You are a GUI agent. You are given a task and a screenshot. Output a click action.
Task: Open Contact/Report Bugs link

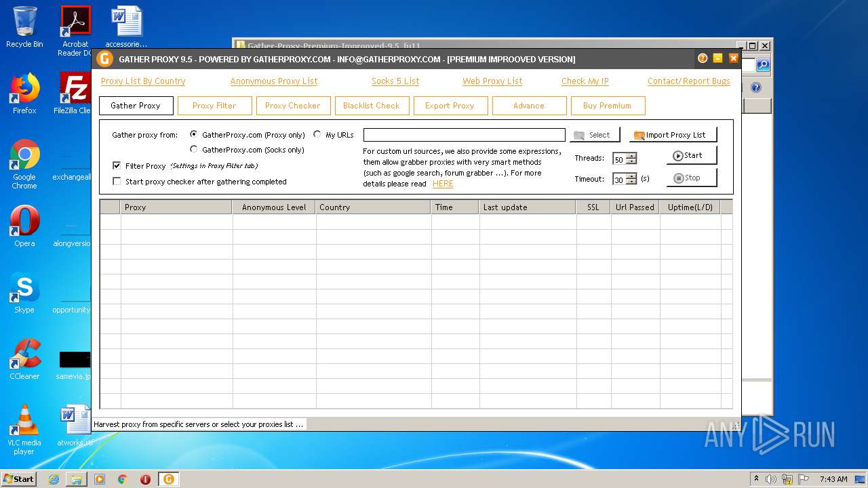(x=689, y=81)
